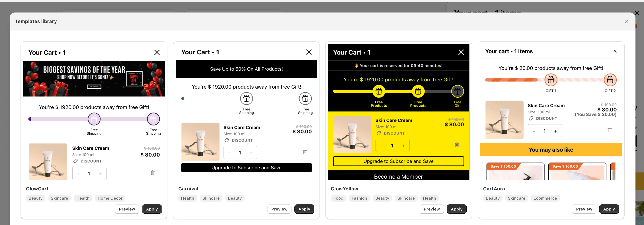Click Carnival's Upgrade to Subscribe and Save button
The height and width of the screenshot is (225, 644).
247,168
